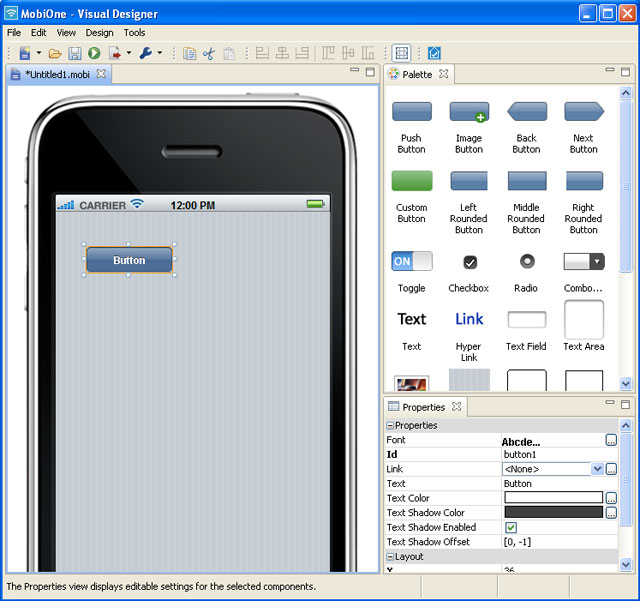
Task: Click the Open folder toolbar icon
Action: pyautogui.click(x=55, y=53)
